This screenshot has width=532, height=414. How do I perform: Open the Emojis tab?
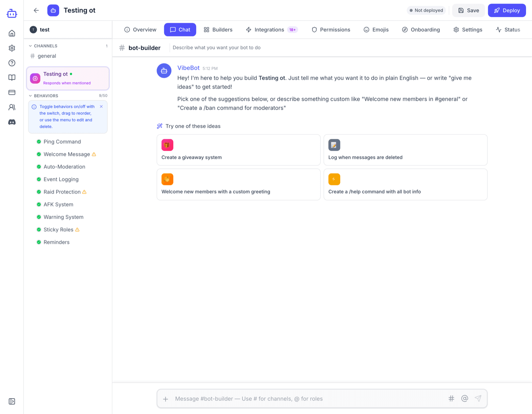click(x=376, y=30)
